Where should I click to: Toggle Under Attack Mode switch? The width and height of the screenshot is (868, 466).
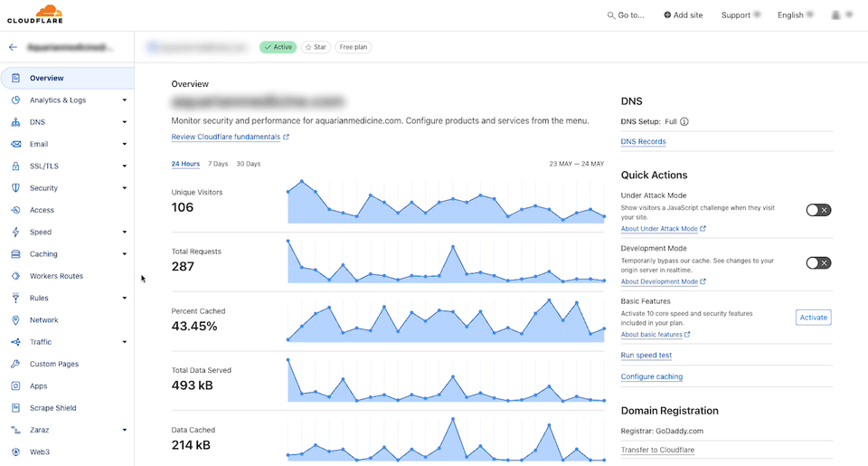click(x=818, y=210)
